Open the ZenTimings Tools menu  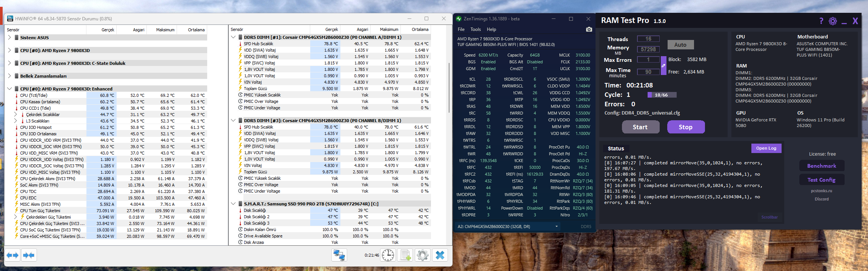pos(476,29)
